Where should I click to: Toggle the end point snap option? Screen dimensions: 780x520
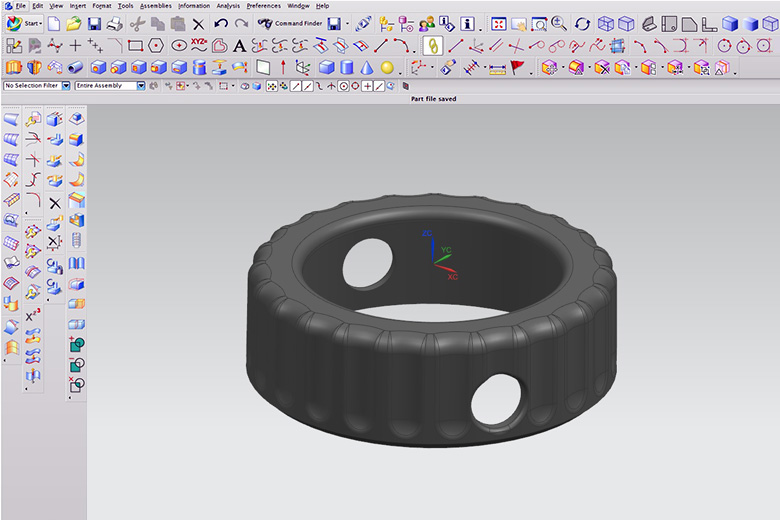pos(296,86)
